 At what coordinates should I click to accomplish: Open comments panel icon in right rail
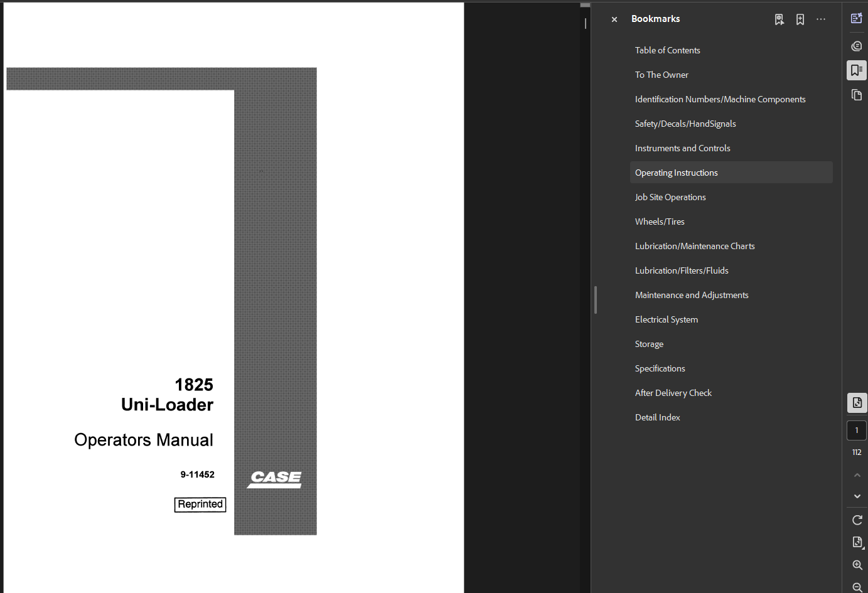point(857,46)
